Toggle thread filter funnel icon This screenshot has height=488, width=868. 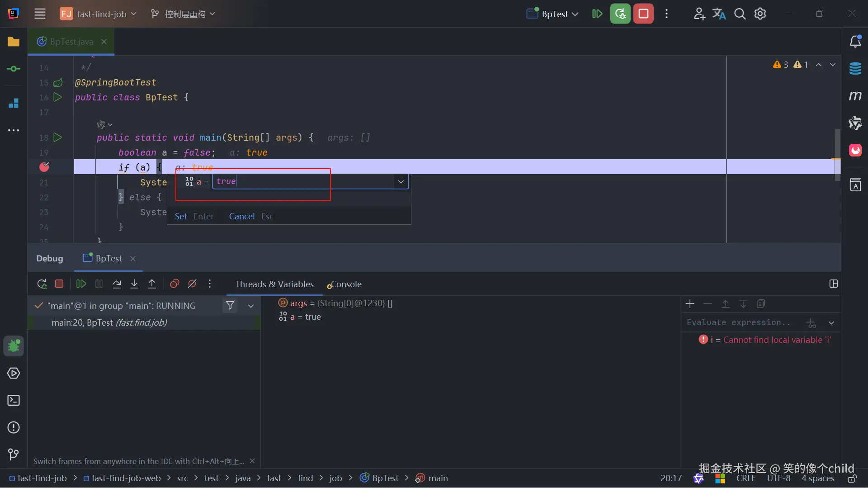click(x=230, y=306)
